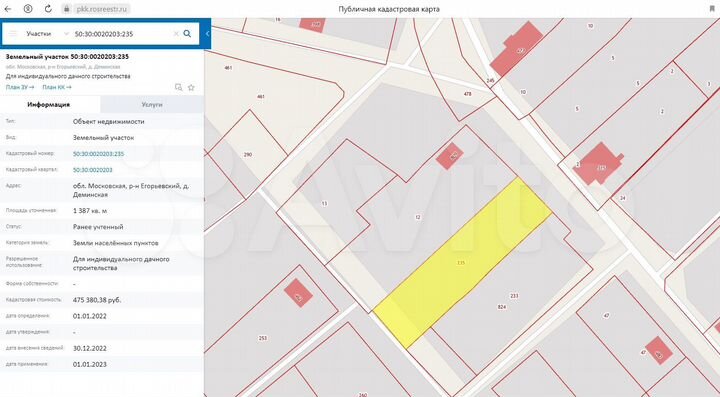Open cadastral quarter link 50:30:0020203
Screen dimensions: 720x397
tap(92, 170)
